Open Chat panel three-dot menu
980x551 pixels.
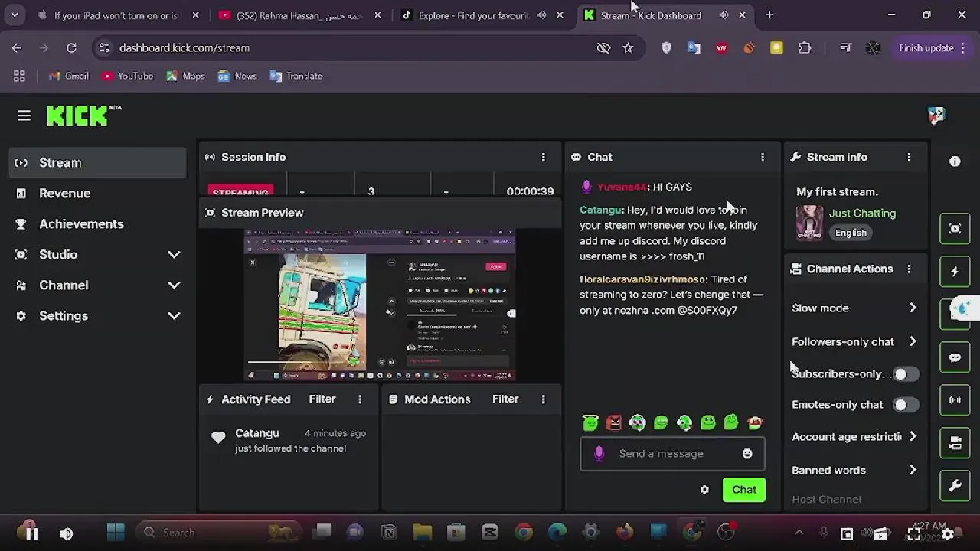[763, 157]
